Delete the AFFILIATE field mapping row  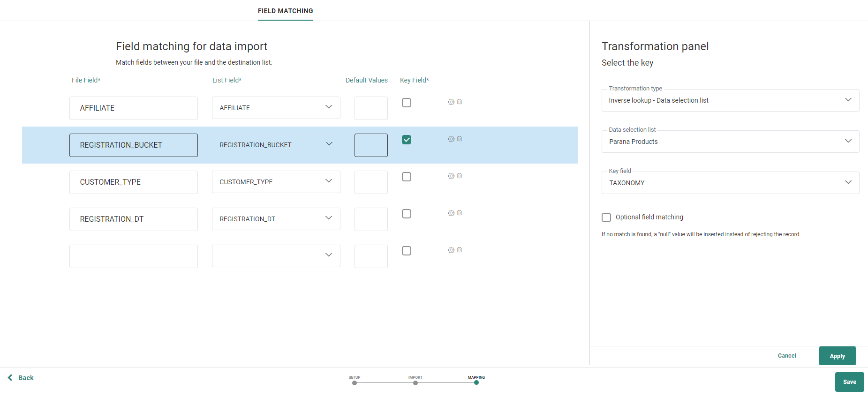point(460,102)
